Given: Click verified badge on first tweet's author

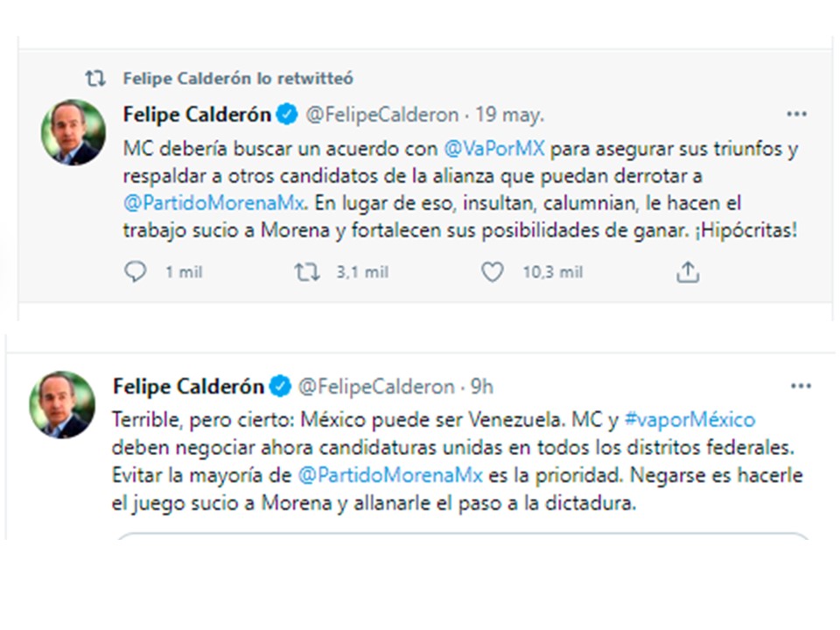Looking at the screenshot, I should click(286, 114).
